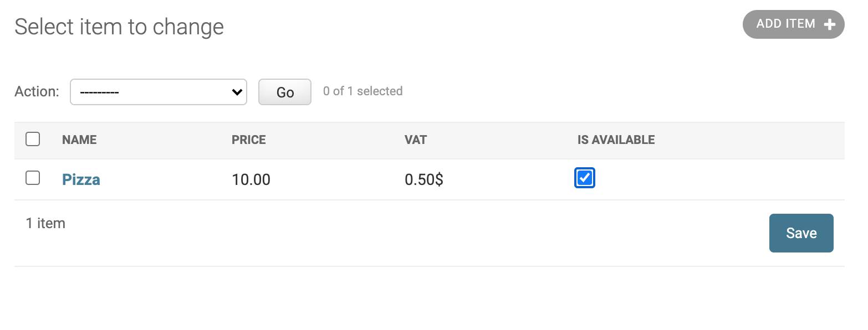Image resolution: width=868 pixels, height=330 pixels.
Task: Click the chevron arrow of Action select
Action: (x=238, y=92)
